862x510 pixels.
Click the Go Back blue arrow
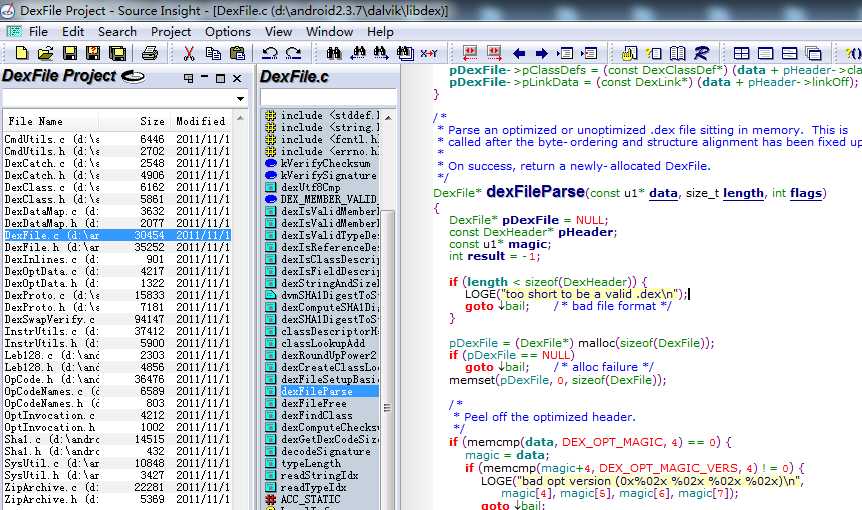(518, 53)
